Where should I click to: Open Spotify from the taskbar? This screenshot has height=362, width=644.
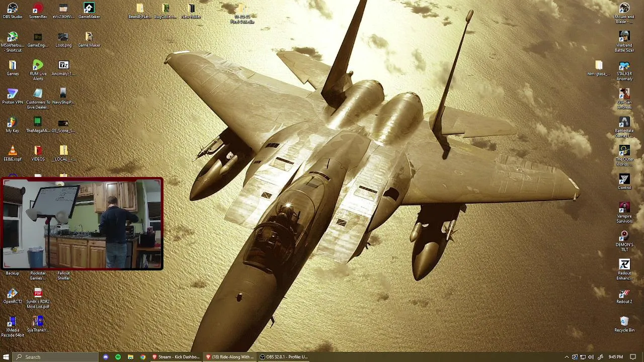coord(118,357)
